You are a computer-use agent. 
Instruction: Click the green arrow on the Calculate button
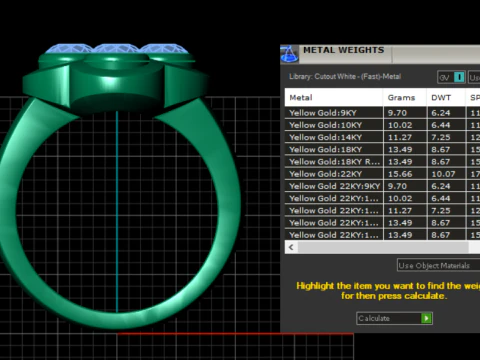[426, 318]
